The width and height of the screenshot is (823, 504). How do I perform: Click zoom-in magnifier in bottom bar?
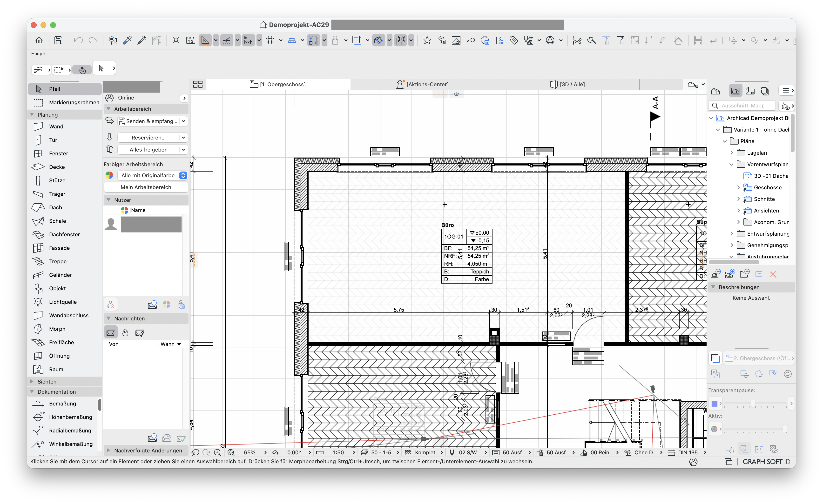(x=217, y=453)
